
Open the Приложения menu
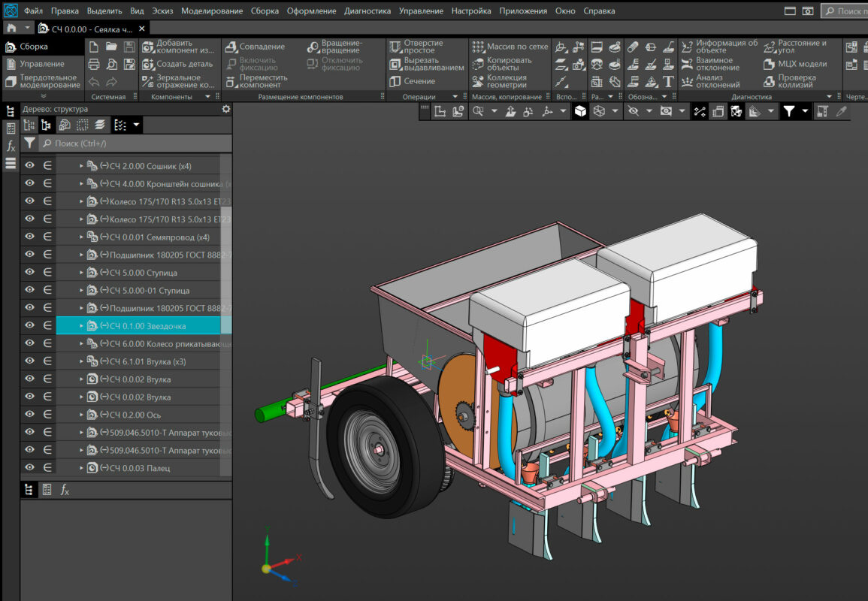pyautogui.click(x=523, y=11)
